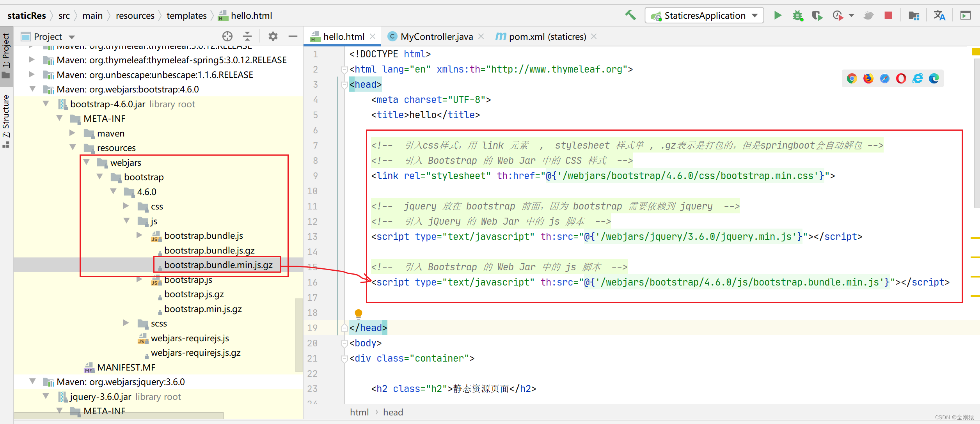Preview page in Safari browser icon
Image resolution: width=980 pixels, height=424 pixels.
coord(884,78)
